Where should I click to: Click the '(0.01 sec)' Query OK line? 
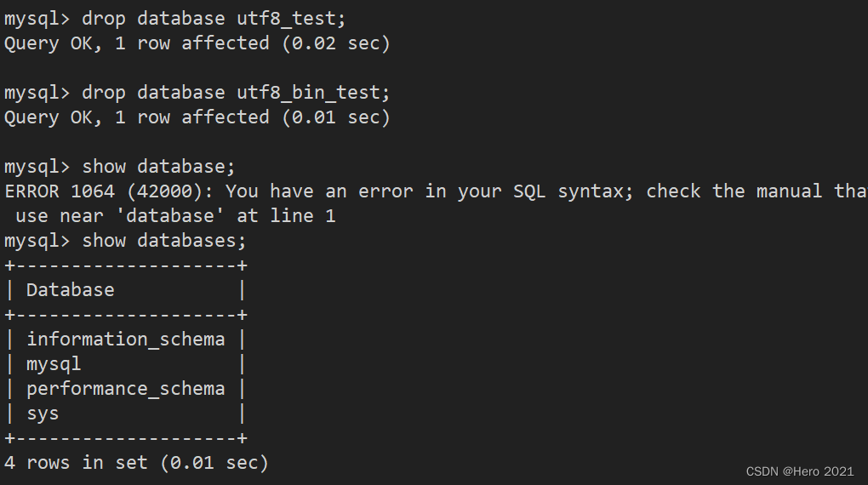tap(197, 117)
